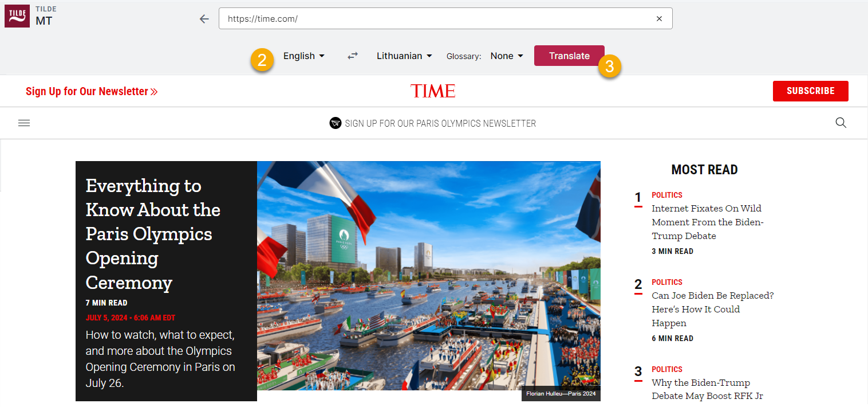Click POLITICS tag above Joe Biden article

click(x=667, y=282)
